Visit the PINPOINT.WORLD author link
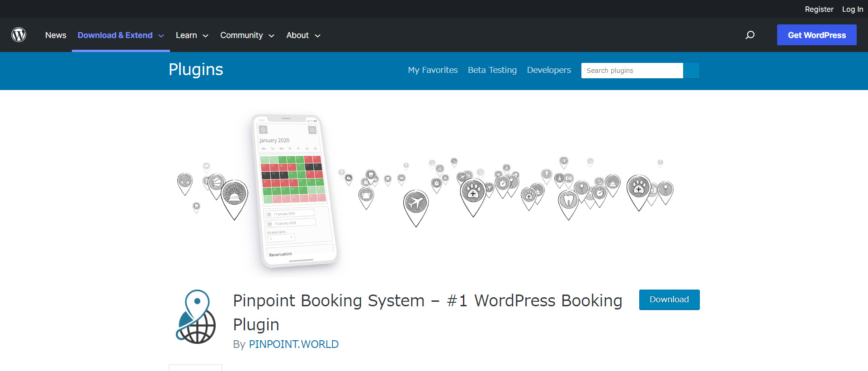Image resolution: width=868 pixels, height=371 pixels. pos(293,344)
